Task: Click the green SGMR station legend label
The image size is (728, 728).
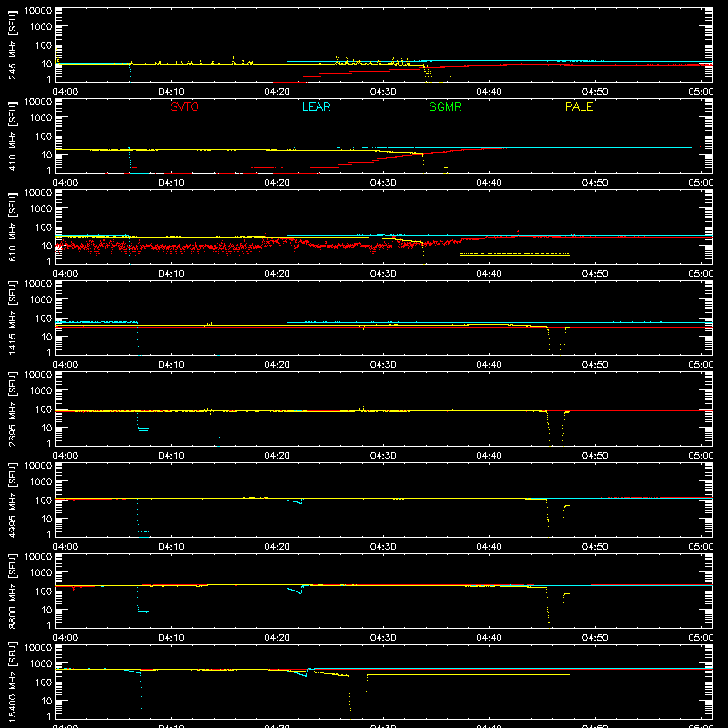Action: [445, 106]
